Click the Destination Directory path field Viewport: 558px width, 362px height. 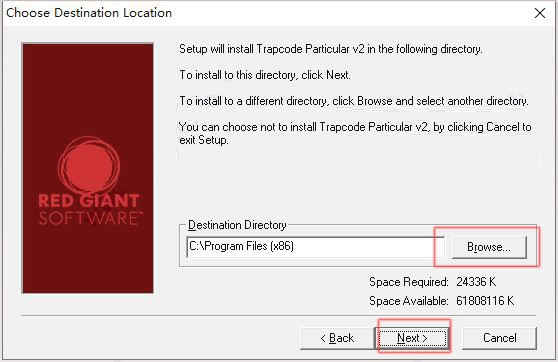coord(315,246)
